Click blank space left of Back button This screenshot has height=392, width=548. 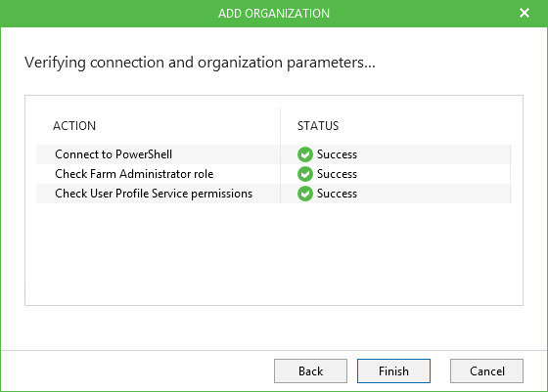click(x=137, y=370)
